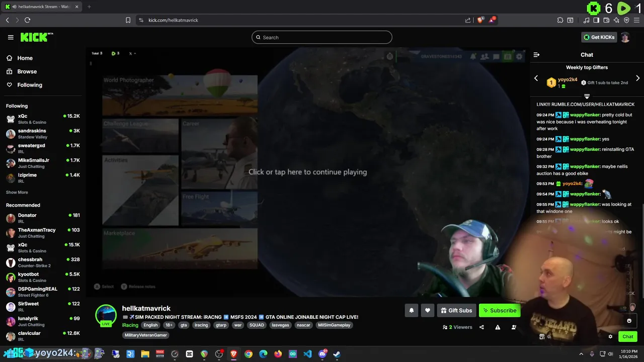The image size is (644, 362).
Task: Open kyootbot recommended channel
Action: (x=43, y=277)
